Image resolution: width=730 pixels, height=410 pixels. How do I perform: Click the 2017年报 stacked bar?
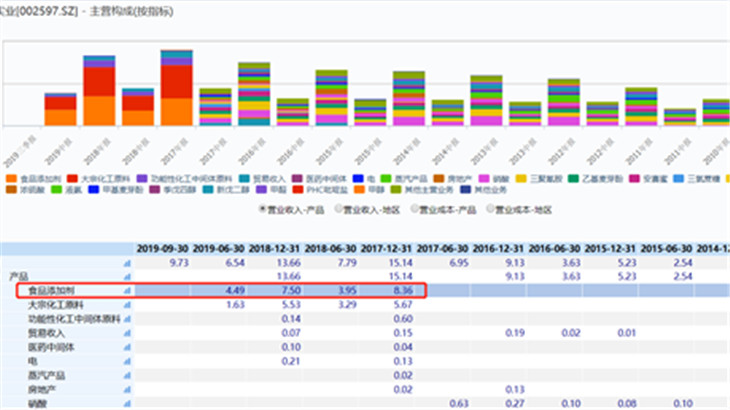click(x=176, y=88)
